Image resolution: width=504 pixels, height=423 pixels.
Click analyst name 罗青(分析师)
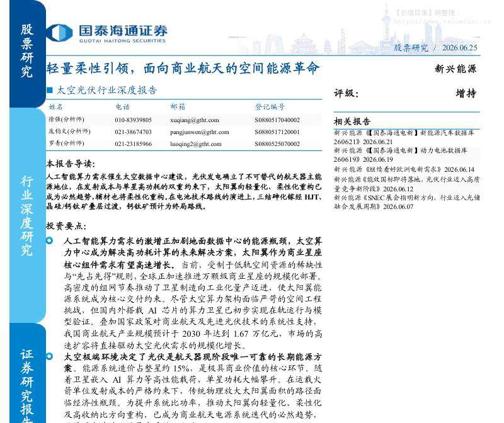pos(66,144)
